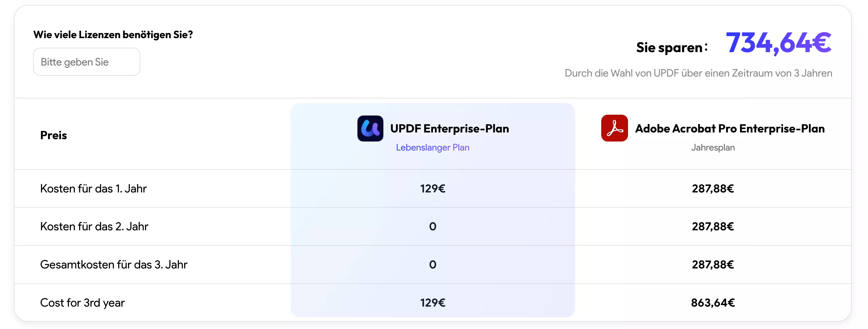Click the 'Kosten für das 2. Jahr' label
Image resolution: width=868 pixels, height=329 pixels.
click(94, 227)
